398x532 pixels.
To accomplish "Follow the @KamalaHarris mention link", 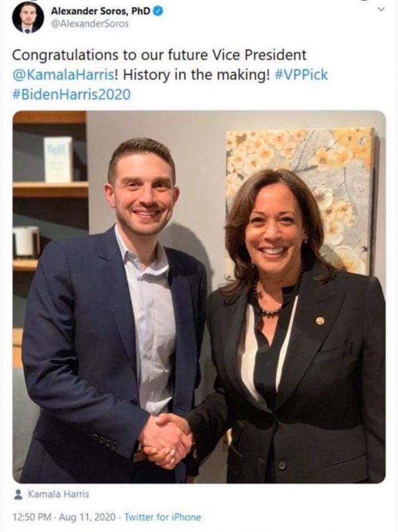I will tap(64, 75).
